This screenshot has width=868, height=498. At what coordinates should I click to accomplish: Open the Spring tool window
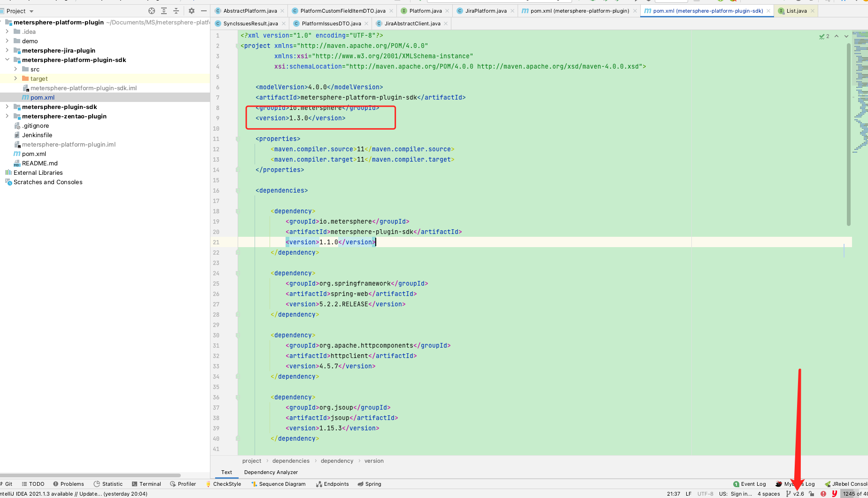click(370, 484)
